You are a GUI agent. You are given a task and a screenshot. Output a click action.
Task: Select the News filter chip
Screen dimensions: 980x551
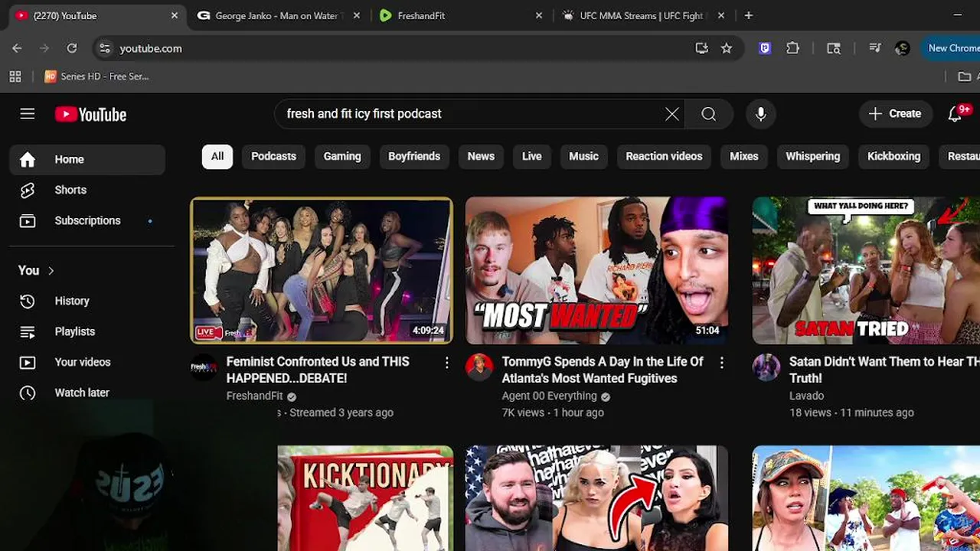(481, 156)
